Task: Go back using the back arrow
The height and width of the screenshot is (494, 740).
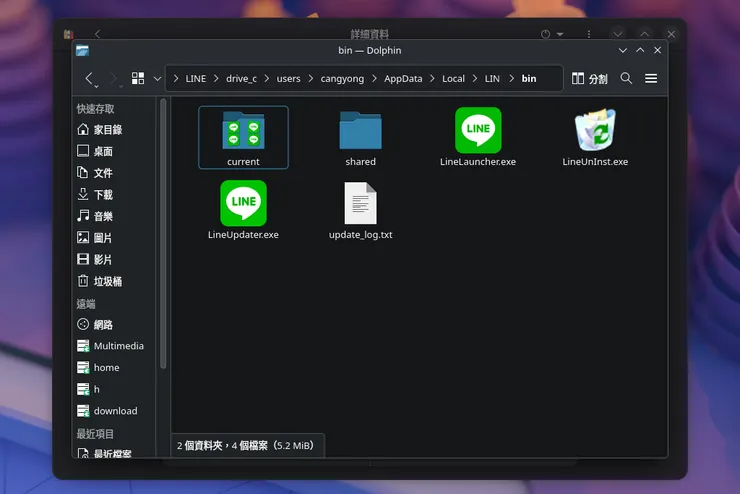Action: (x=90, y=78)
